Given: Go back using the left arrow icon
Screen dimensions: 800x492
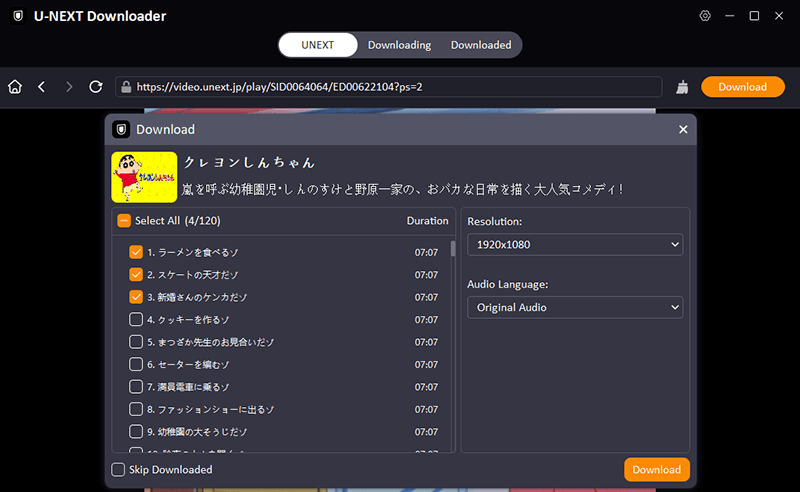Looking at the screenshot, I should 42,87.
